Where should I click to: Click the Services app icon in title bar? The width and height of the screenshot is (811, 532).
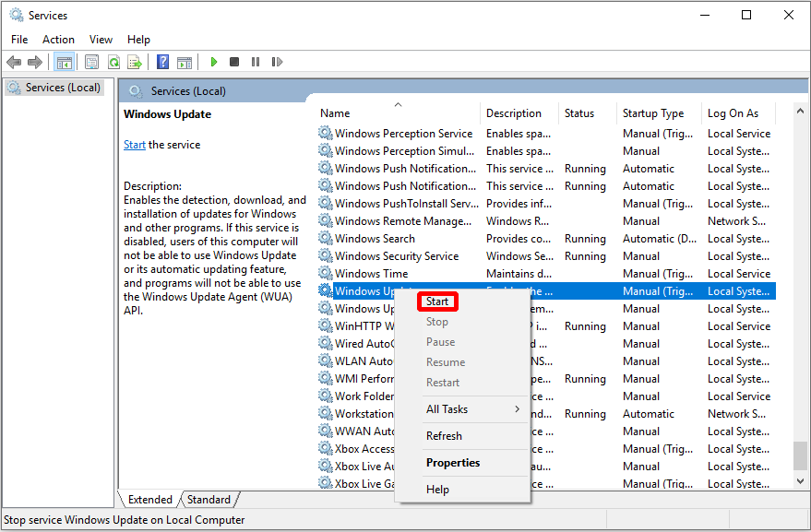click(x=17, y=15)
